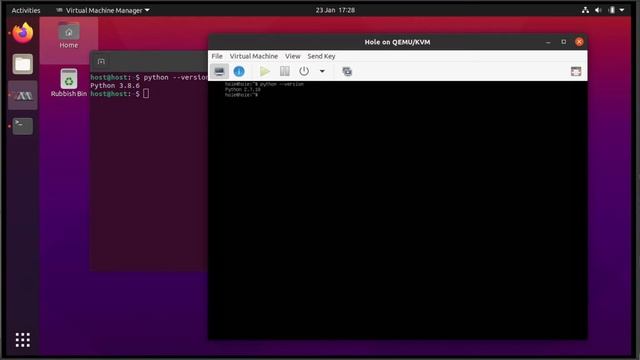Pause the virtual machine
This screenshot has height=360, width=640.
284,71
